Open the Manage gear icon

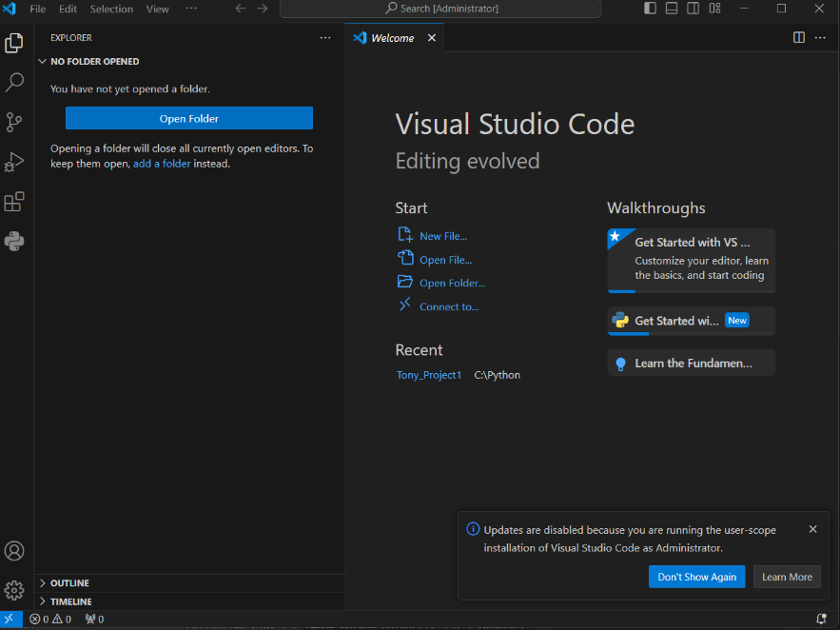pos(14,590)
